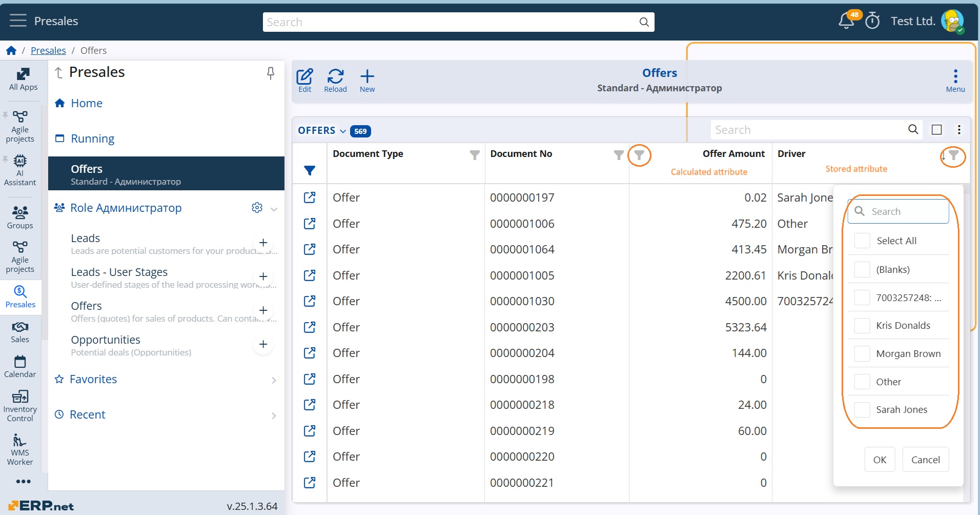Click the search magnifier in Offers grid
Viewport: 980px width, 515px height.
[x=913, y=129]
